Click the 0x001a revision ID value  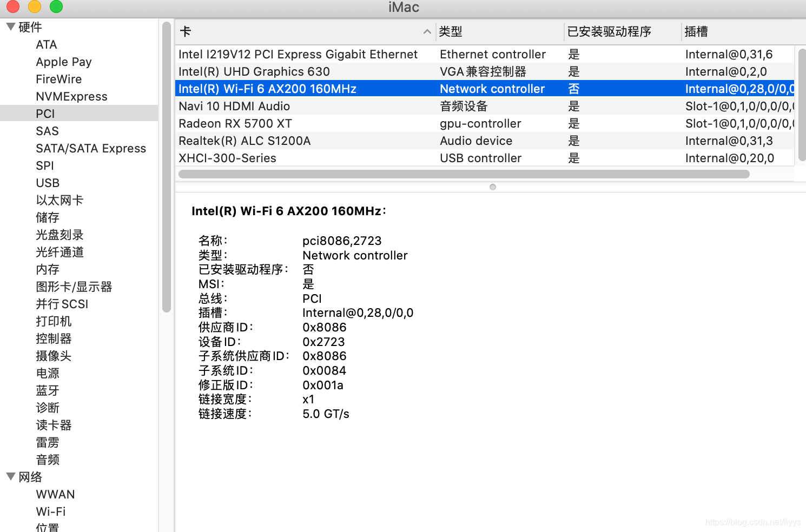(323, 385)
